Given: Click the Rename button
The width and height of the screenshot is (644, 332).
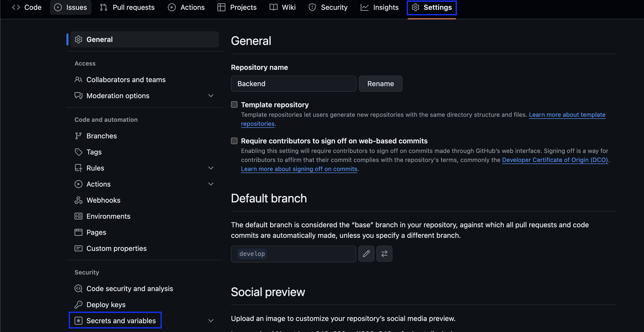Looking at the screenshot, I should tap(381, 84).
